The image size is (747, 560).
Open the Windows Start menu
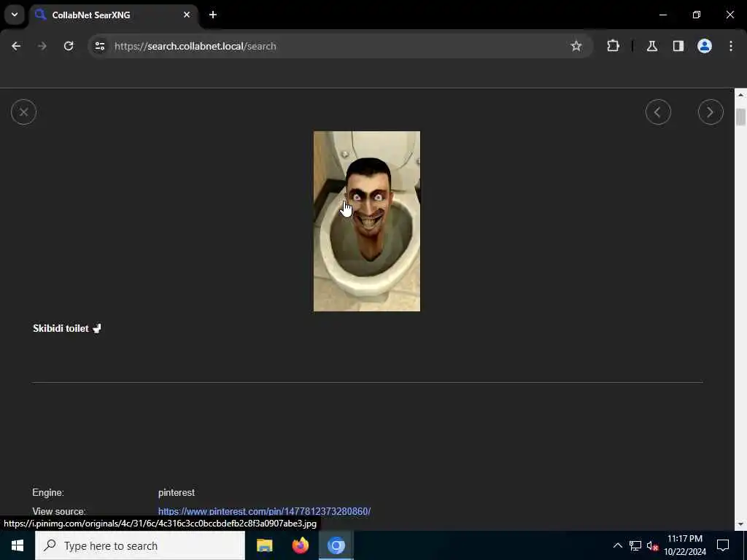[x=18, y=545]
